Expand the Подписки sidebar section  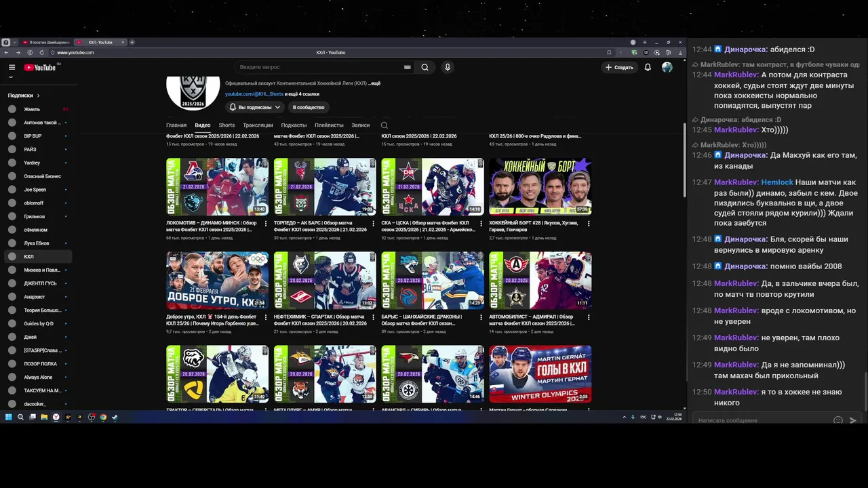pos(24,96)
